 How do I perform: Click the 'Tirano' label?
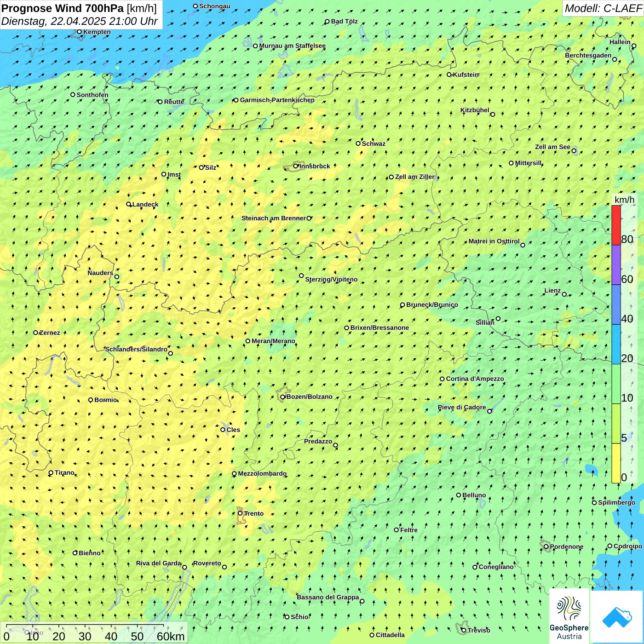tap(64, 472)
